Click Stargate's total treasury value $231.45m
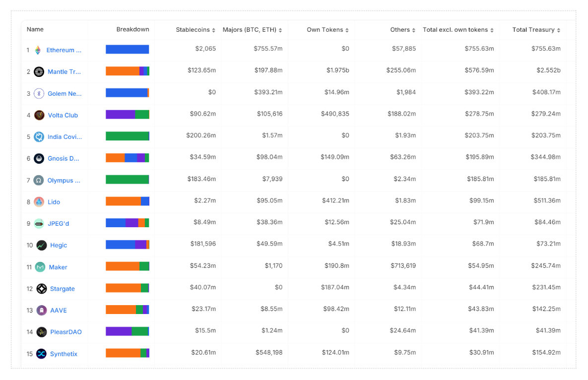 click(x=546, y=287)
